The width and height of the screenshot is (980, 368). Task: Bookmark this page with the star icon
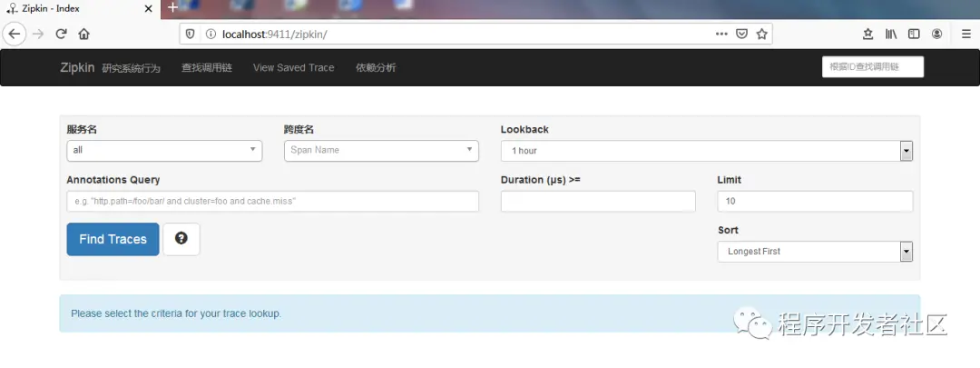[x=761, y=34]
